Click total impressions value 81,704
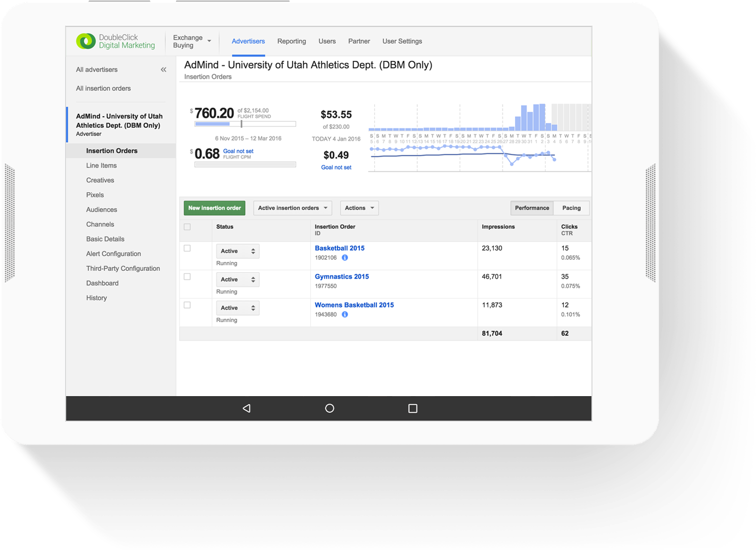756x550 pixels. click(492, 334)
